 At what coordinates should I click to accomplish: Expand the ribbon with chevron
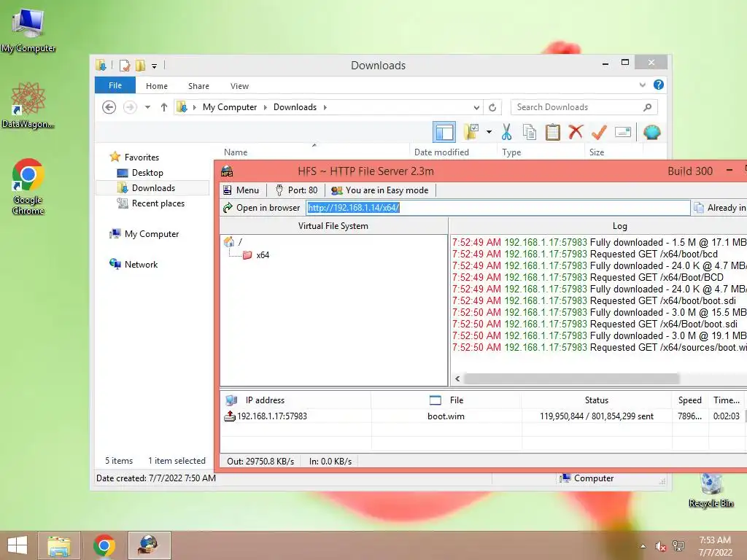pos(642,85)
